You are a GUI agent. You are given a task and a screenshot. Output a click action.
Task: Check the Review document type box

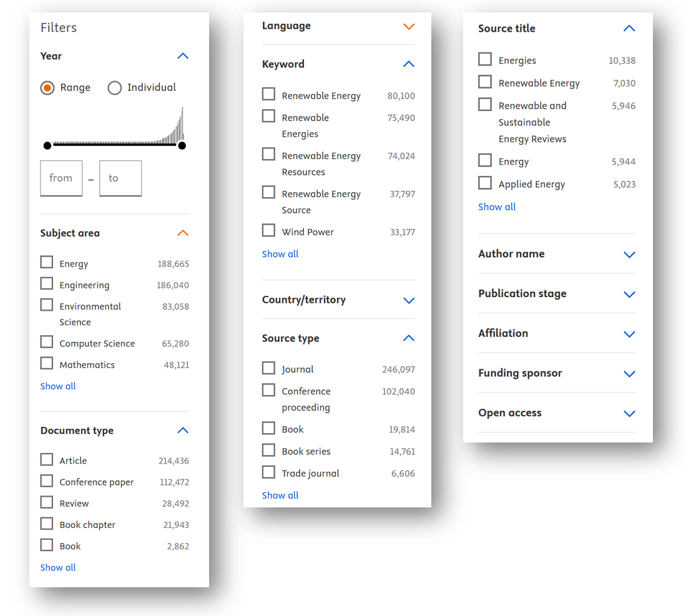pyautogui.click(x=47, y=502)
